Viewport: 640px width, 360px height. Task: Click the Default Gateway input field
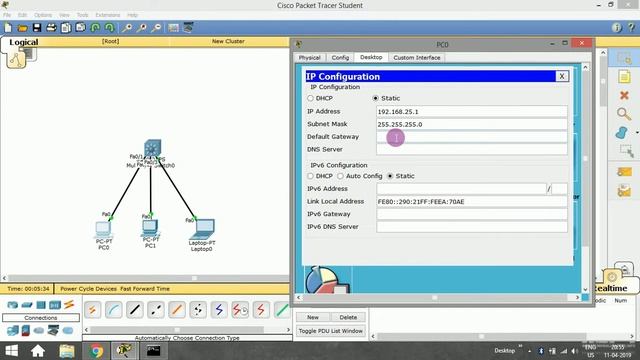(471, 137)
